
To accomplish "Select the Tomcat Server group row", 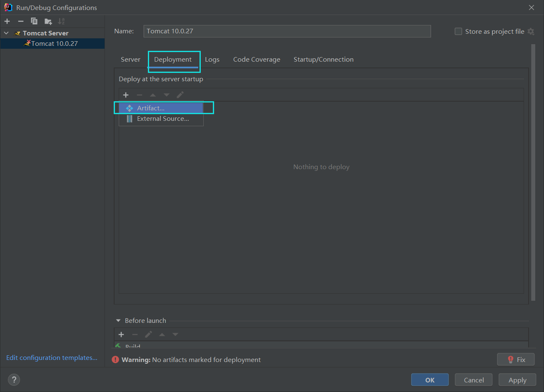I will pyautogui.click(x=52, y=33).
